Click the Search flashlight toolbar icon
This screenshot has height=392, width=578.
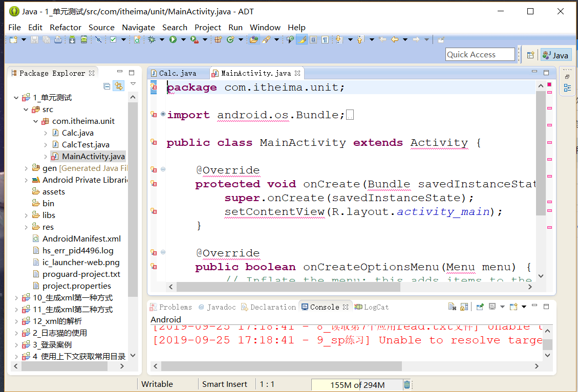click(x=266, y=39)
